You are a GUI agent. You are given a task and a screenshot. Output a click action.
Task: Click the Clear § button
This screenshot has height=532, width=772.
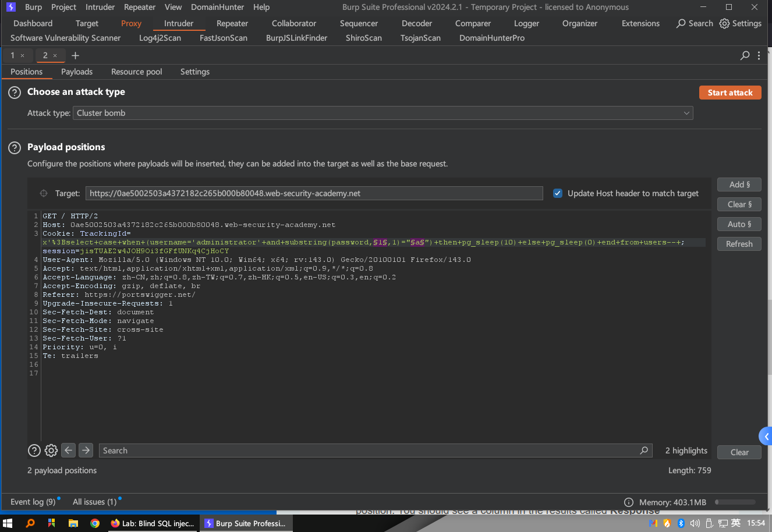[x=739, y=204]
